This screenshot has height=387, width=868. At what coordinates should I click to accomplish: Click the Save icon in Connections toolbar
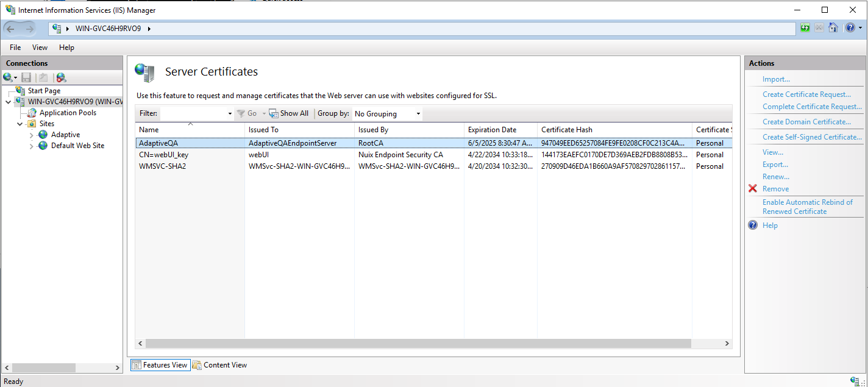[x=26, y=77]
